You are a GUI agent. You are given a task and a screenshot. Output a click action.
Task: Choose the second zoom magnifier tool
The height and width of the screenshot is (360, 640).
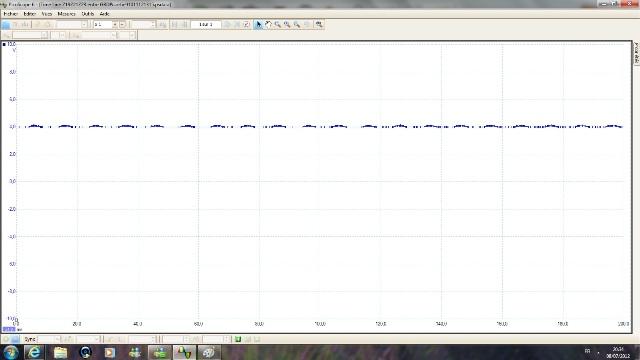[287, 24]
